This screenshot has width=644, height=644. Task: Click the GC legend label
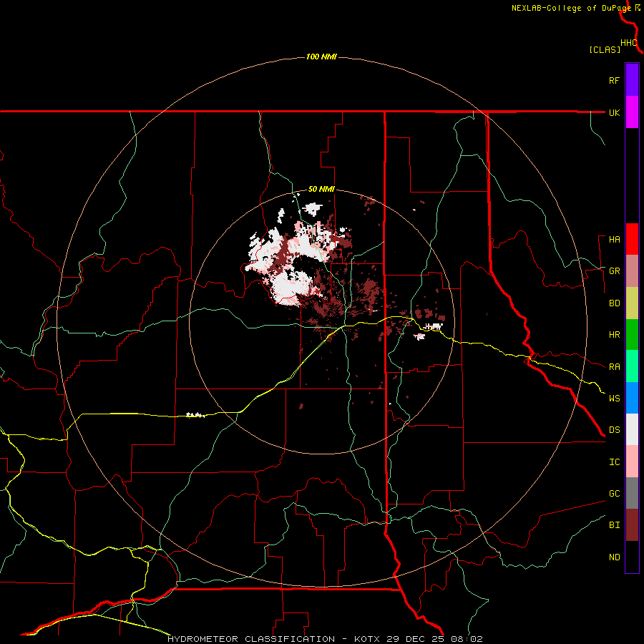pos(614,493)
